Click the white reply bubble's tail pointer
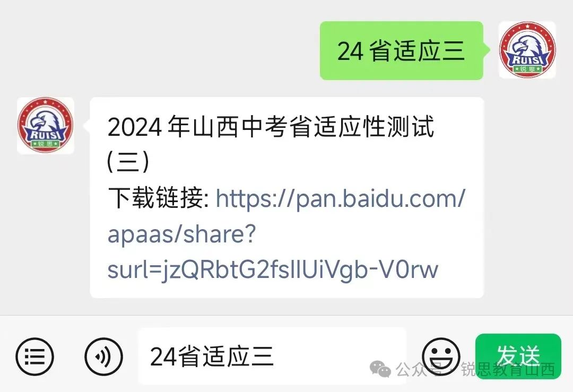 click(86, 126)
